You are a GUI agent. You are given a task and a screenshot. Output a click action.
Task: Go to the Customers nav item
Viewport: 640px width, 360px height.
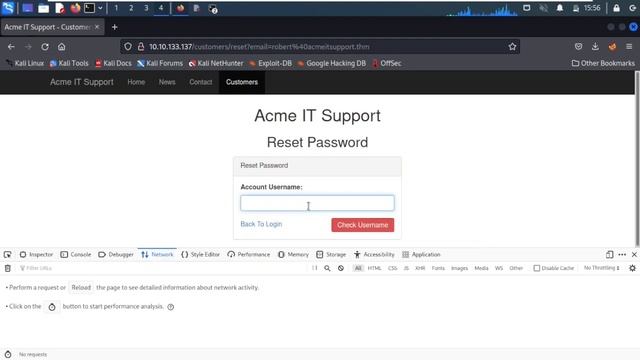242,82
